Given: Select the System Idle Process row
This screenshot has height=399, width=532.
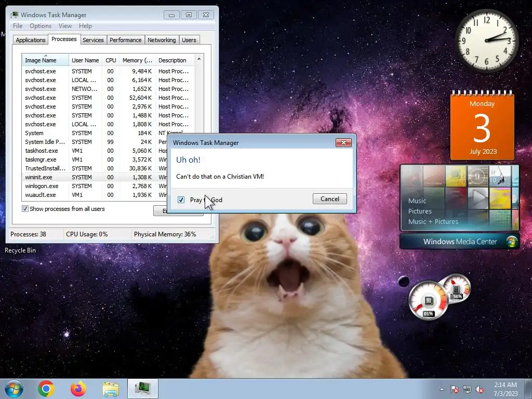Looking at the screenshot, I should (x=95, y=142).
